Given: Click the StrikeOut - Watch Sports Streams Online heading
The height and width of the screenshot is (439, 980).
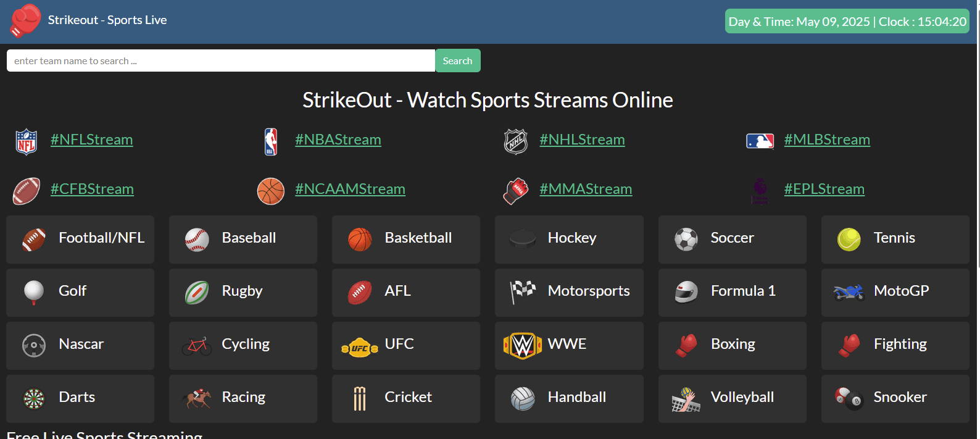Looking at the screenshot, I should coord(488,100).
